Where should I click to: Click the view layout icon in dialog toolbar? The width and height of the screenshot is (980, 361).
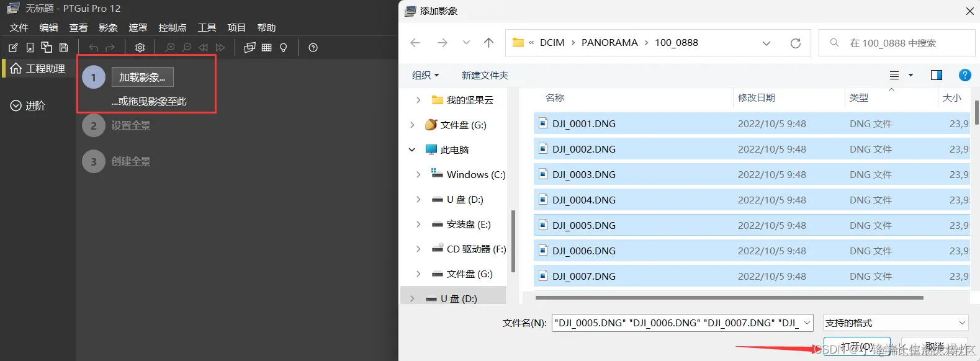click(x=894, y=75)
